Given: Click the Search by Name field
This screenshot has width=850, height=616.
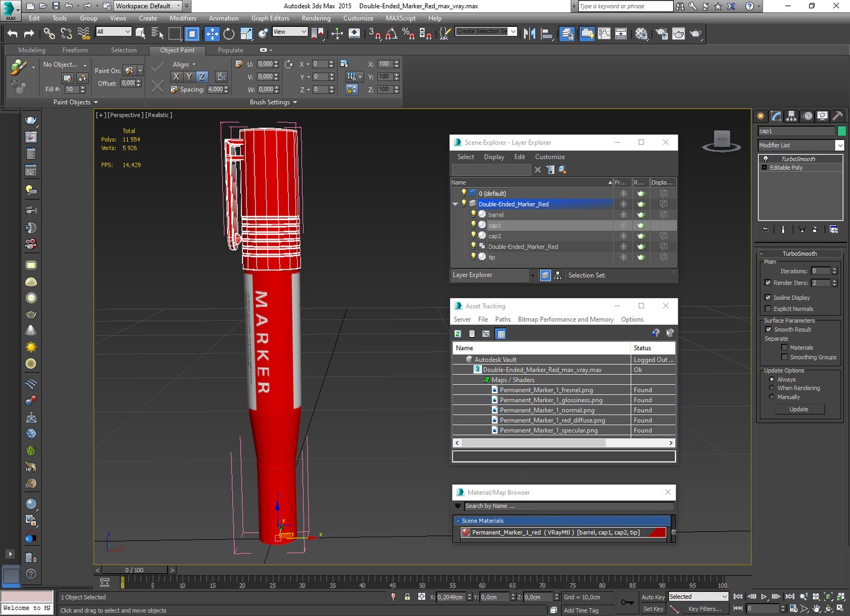Looking at the screenshot, I should pyautogui.click(x=568, y=506).
